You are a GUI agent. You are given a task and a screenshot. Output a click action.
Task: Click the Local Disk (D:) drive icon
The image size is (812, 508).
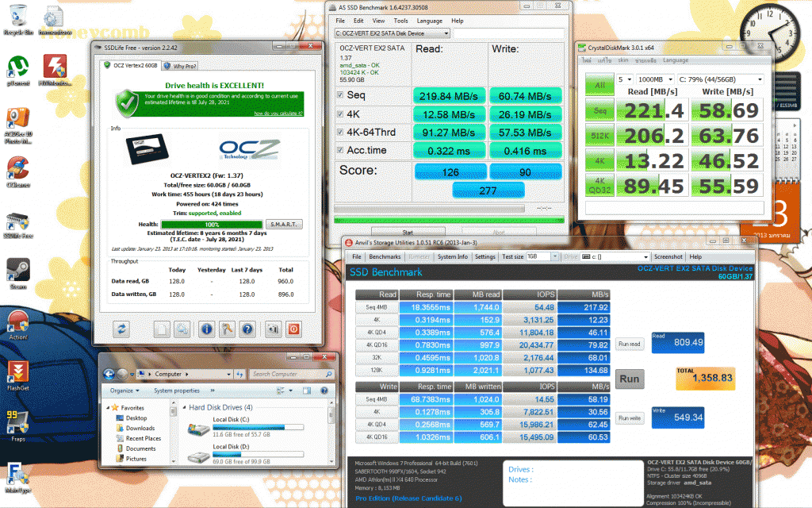[x=198, y=456]
